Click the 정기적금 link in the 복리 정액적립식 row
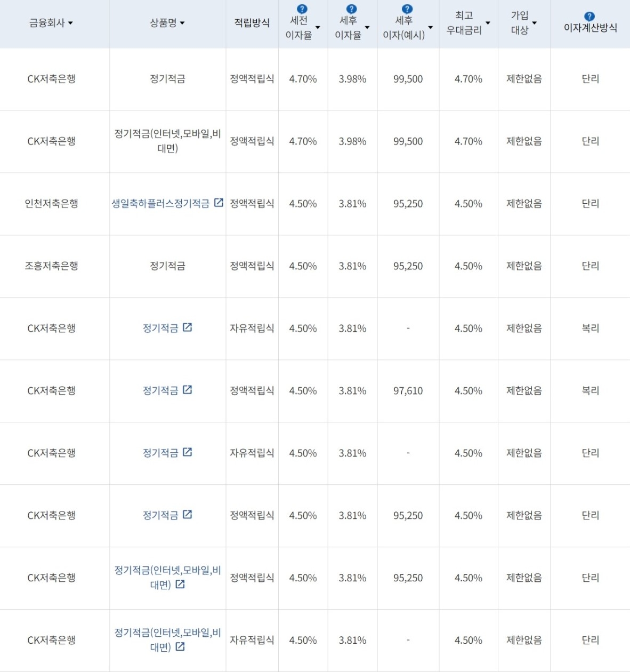The image size is (630, 672). [161, 390]
